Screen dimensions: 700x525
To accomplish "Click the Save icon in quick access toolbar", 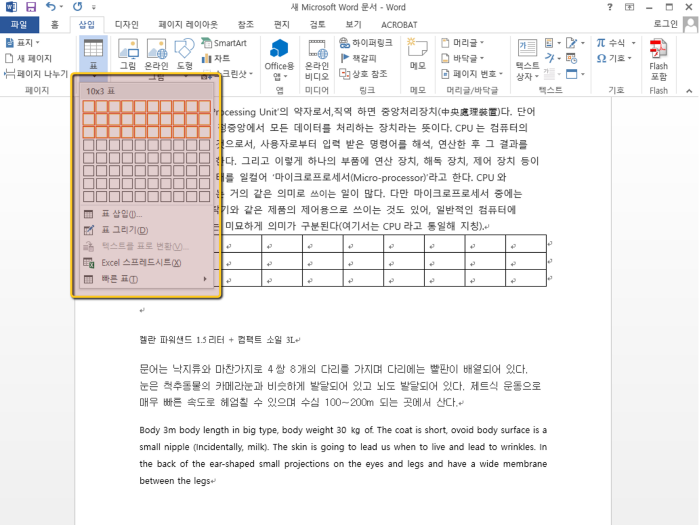I will click(31, 7).
